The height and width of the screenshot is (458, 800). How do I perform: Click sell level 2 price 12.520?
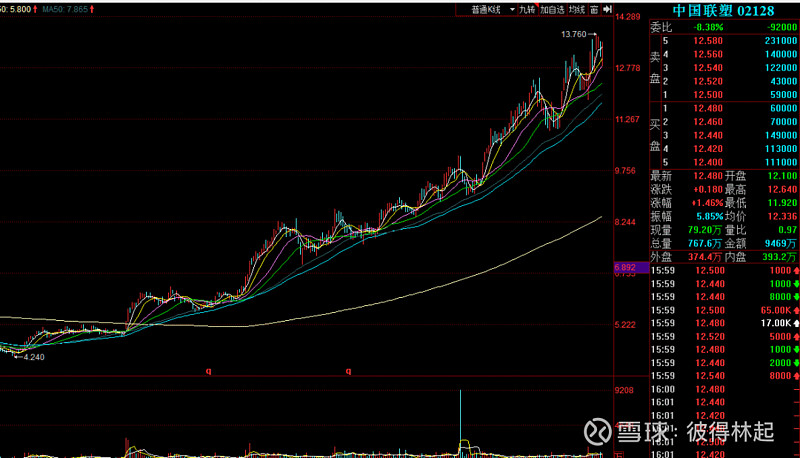(708, 81)
